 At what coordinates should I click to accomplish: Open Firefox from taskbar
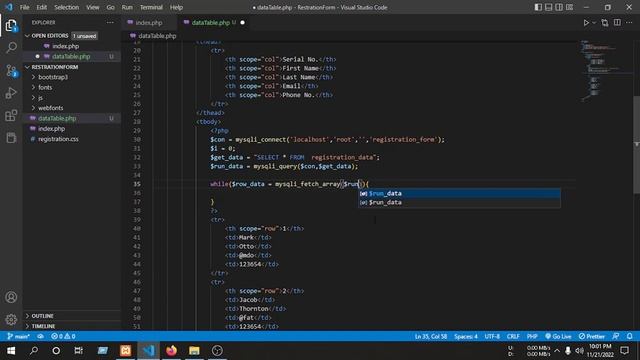(171, 351)
